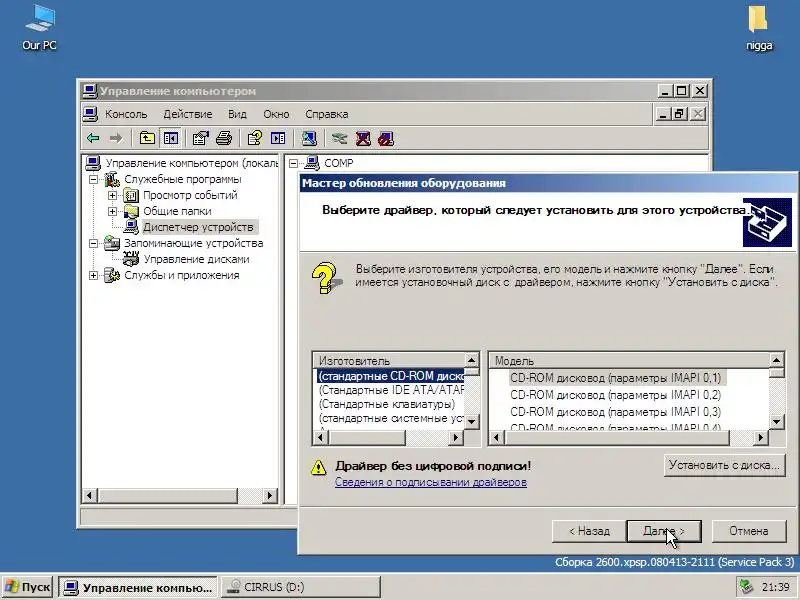The width and height of the screenshot is (800, 600).
Task: Click Изготовитель list scroll down arrow
Action: coord(471,421)
